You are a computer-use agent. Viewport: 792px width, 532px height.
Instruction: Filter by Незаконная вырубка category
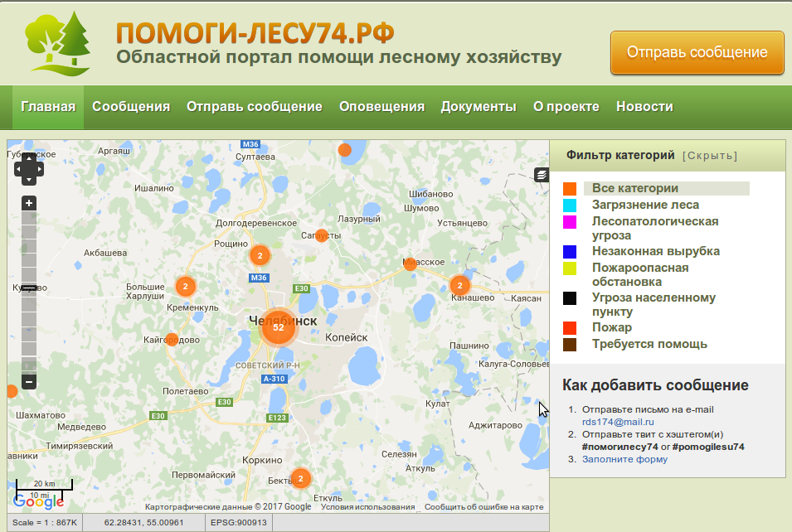(655, 251)
